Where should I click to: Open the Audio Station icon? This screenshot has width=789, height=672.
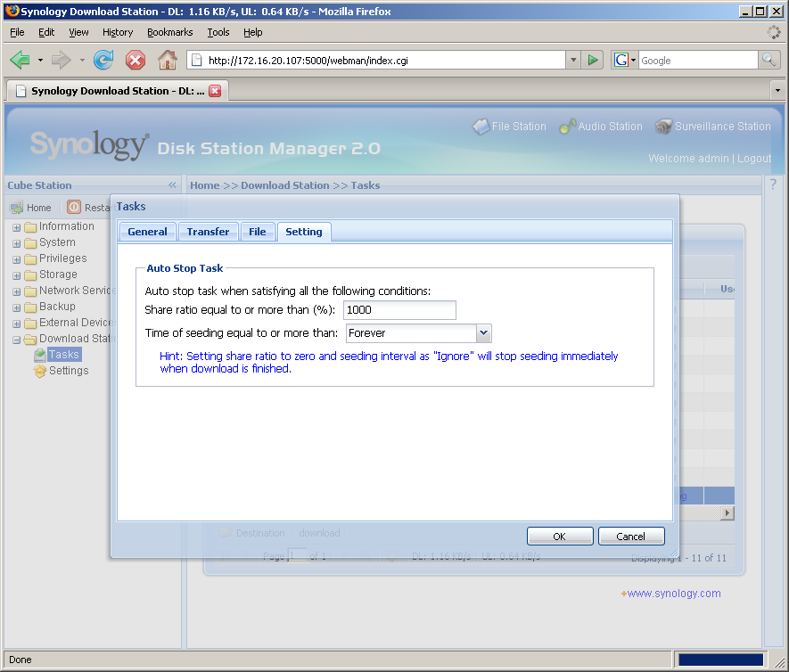coord(568,127)
